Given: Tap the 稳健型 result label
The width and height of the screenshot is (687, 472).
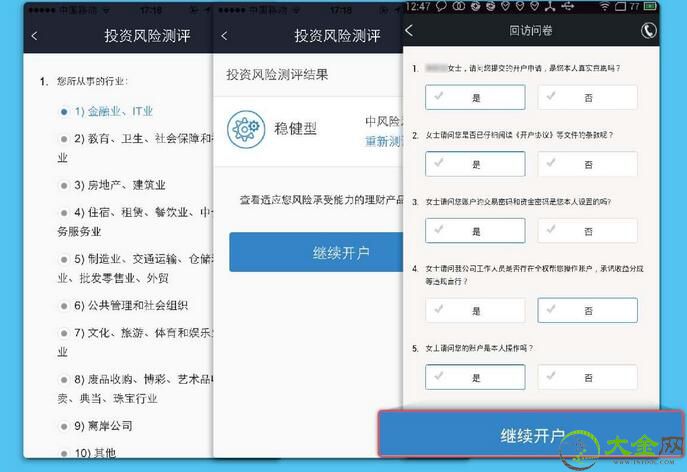Looking at the screenshot, I should tap(295, 129).
